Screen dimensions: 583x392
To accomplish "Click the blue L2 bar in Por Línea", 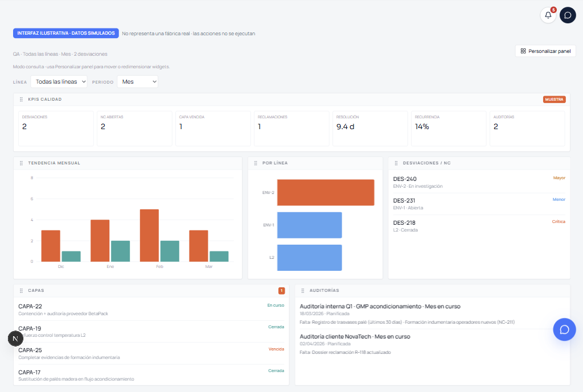I will click(x=309, y=258).
